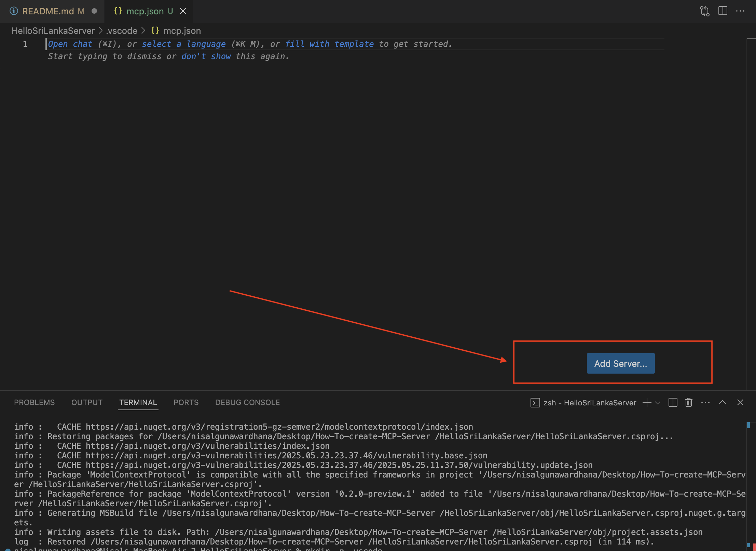This screenshot has height=551, width=756.
Task: Close the mcp.json editor tab
Action: click(x=183, y=11)
